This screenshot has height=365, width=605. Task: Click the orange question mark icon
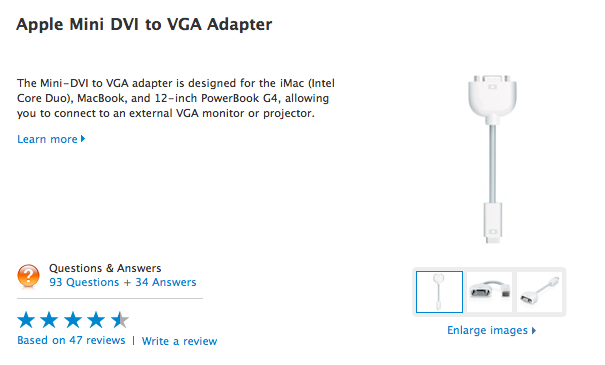pyautogui.click(x=28, y=276)
